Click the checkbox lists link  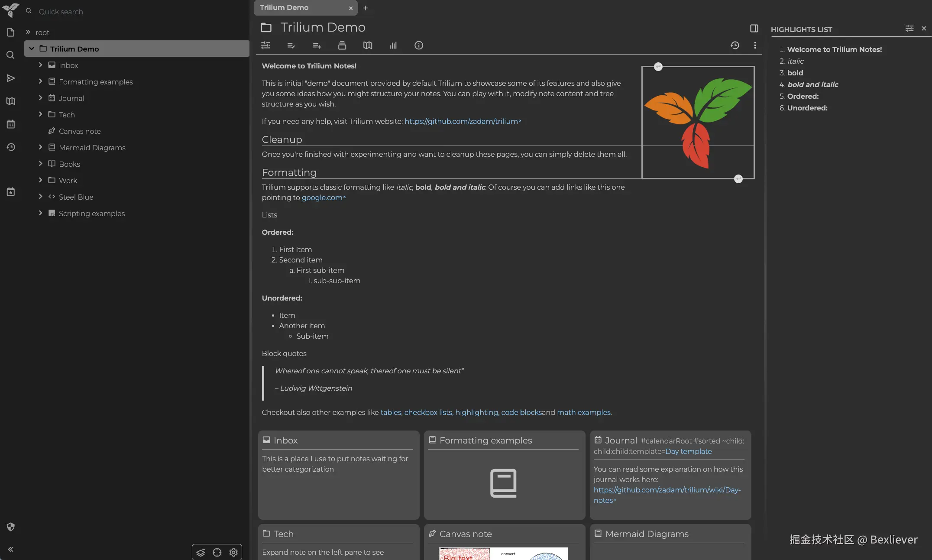pyautogui.click(x=428, y=412)
